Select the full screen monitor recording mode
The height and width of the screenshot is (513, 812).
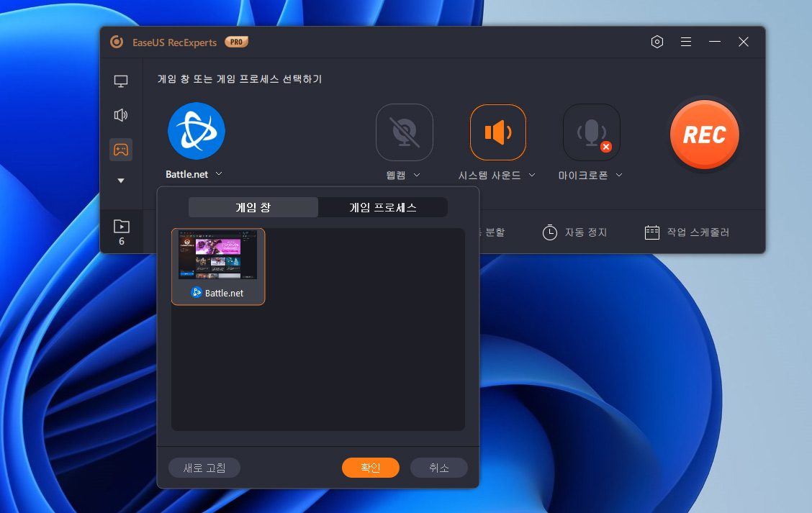121,81
